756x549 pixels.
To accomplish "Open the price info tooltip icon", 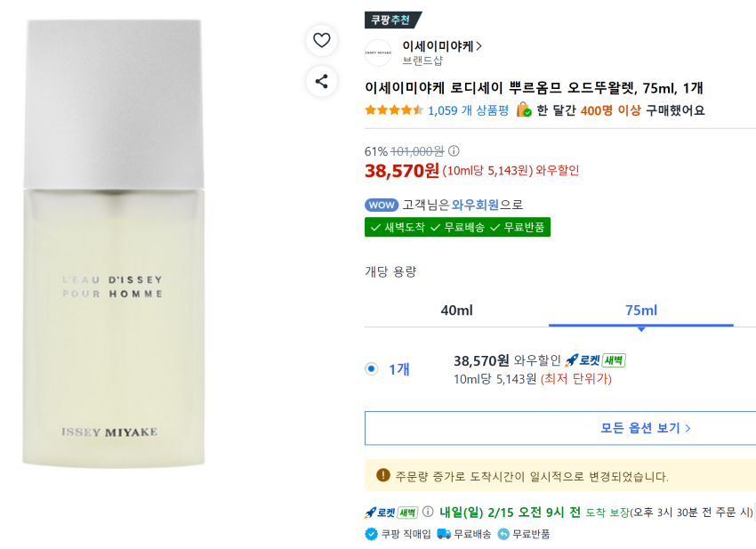I will pos(454,151).
